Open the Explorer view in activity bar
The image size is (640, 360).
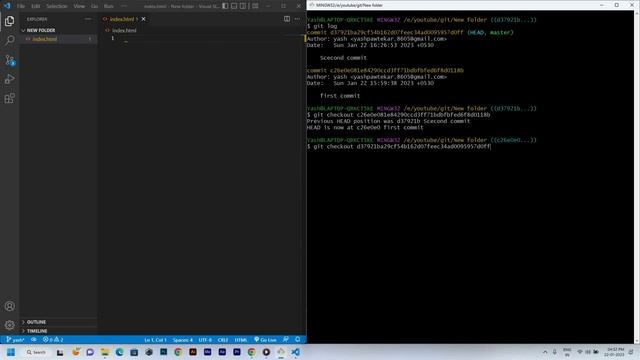click(9, 21)
